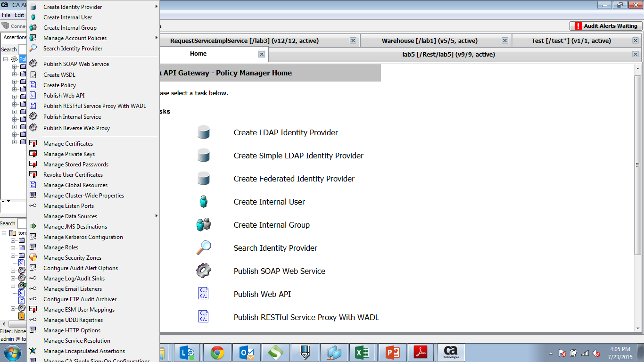Open Manage JMS Destinations
The width and height of the screenshot is (644, 362).
click(x=93, y=227)
